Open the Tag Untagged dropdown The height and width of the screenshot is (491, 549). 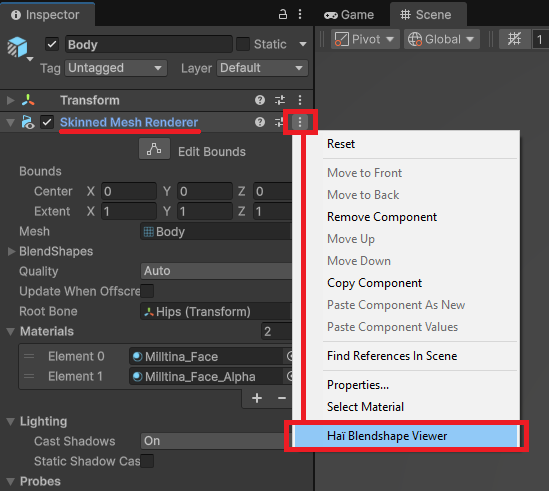pos(116,68)
